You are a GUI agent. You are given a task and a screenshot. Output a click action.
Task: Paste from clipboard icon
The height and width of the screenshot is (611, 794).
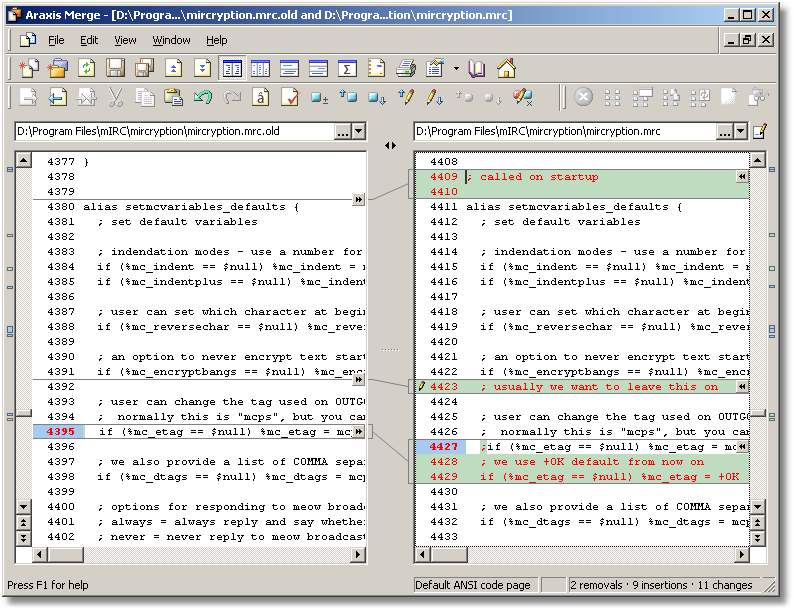(173, 97)
